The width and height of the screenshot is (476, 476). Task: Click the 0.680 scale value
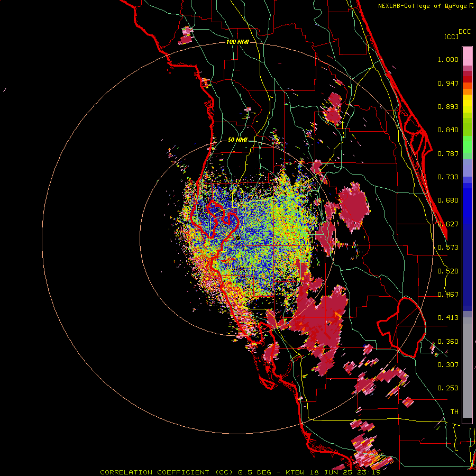(x=448, y=200)
